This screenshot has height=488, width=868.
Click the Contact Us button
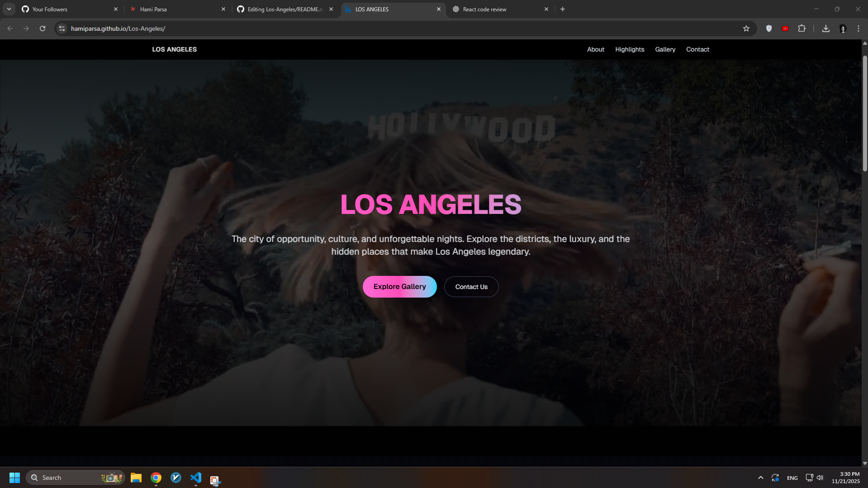click(471, 287)
